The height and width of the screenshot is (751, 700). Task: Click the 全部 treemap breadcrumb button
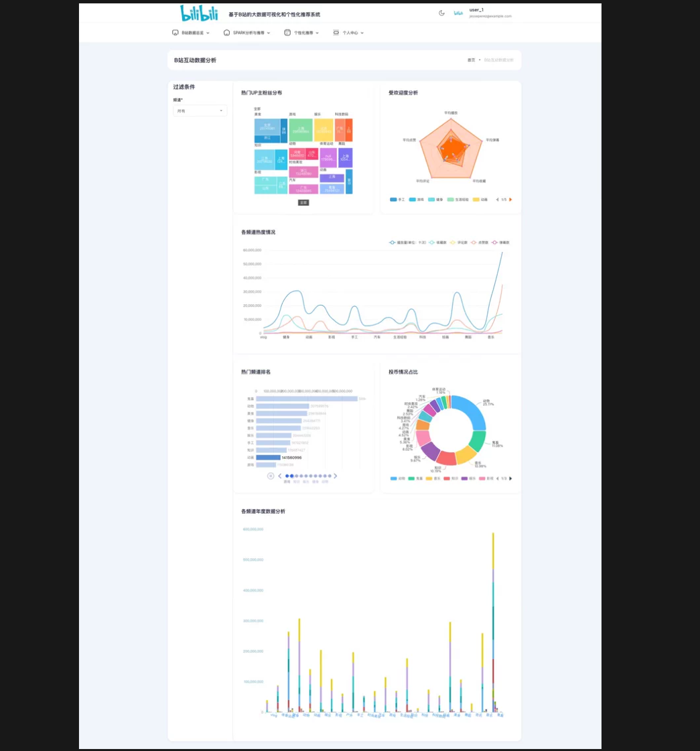303,202
